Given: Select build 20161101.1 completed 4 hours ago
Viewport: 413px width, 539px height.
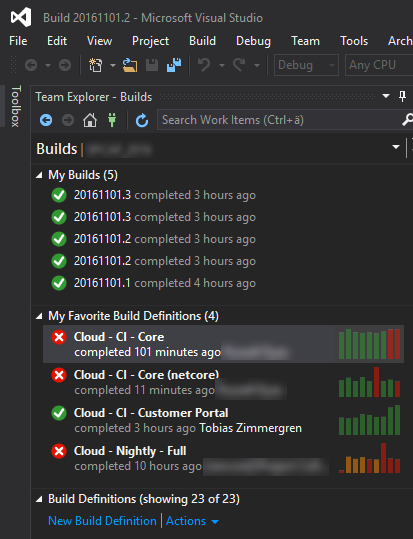Looking at the screenshot, I should [x=164, y=283].
